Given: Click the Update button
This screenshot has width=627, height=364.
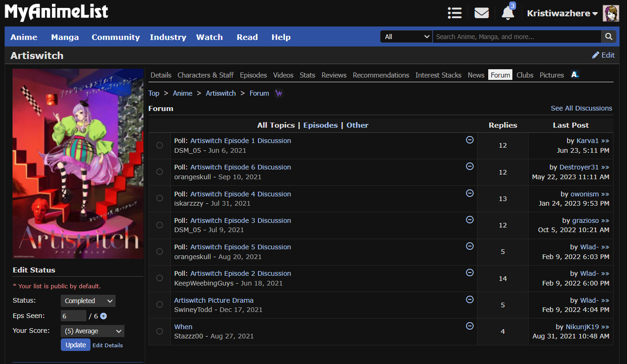Looking at the screenshot, I should coord(76,345).
